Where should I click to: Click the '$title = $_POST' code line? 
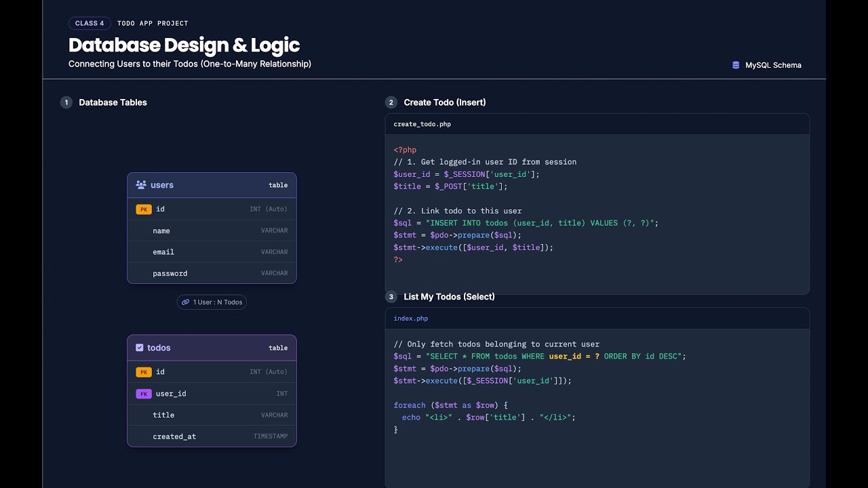[x=450, y=186]
